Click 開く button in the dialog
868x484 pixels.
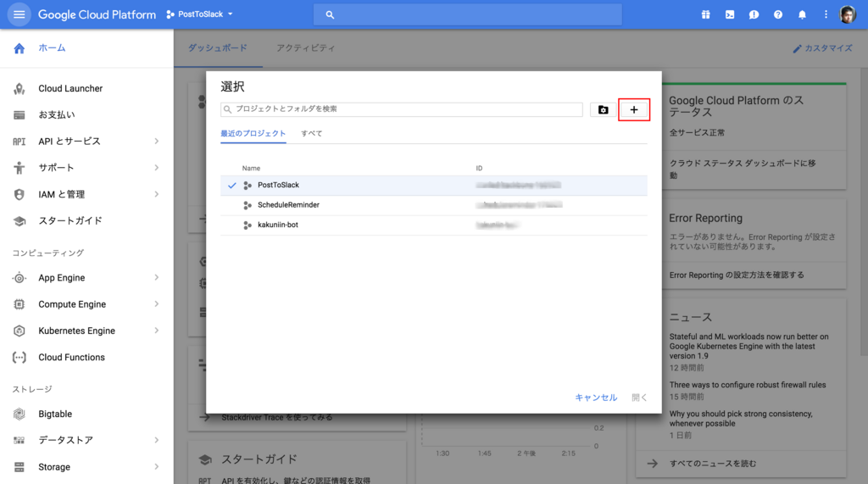coord(639,398)
